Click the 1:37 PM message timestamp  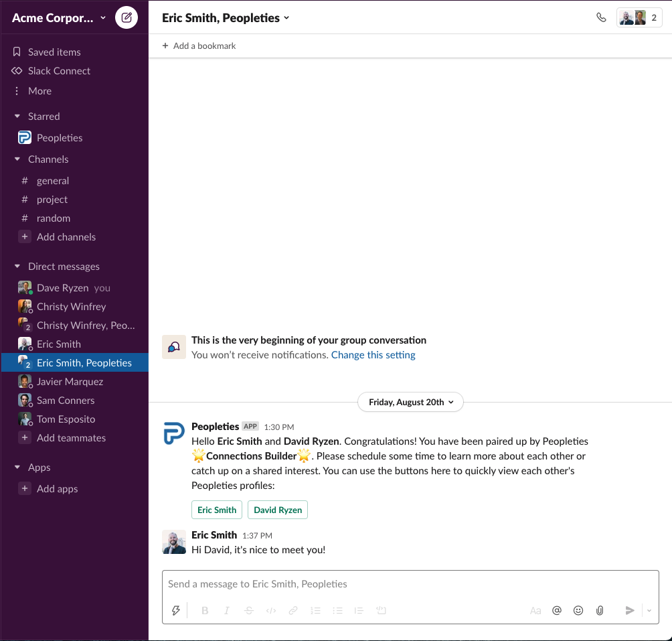[257, 536]
